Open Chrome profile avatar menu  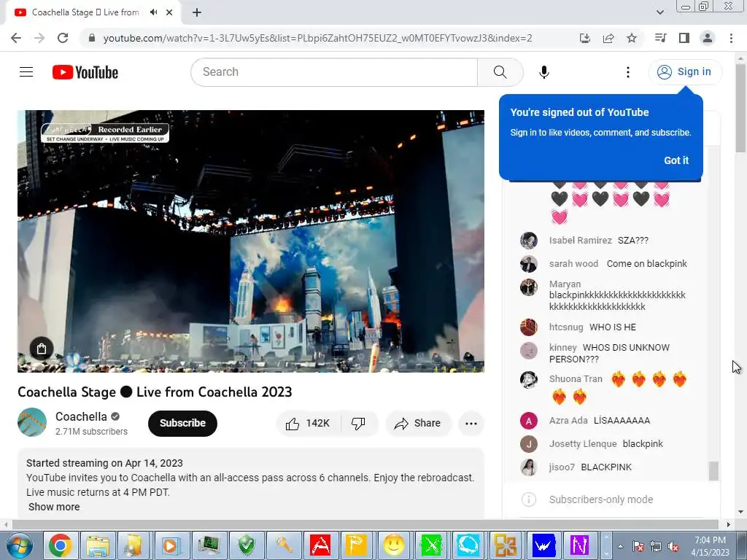click(x=708, y=38)
